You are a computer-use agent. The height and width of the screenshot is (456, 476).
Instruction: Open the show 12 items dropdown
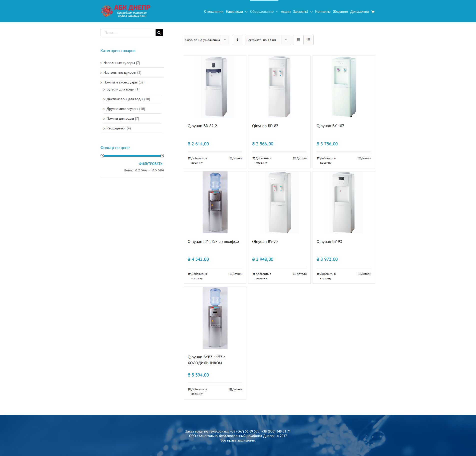(268, 40)
